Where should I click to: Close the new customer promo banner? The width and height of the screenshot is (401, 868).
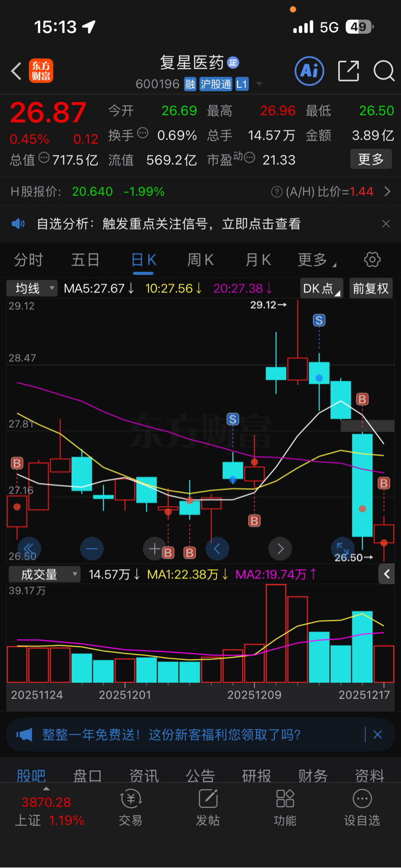click(378, 735)
